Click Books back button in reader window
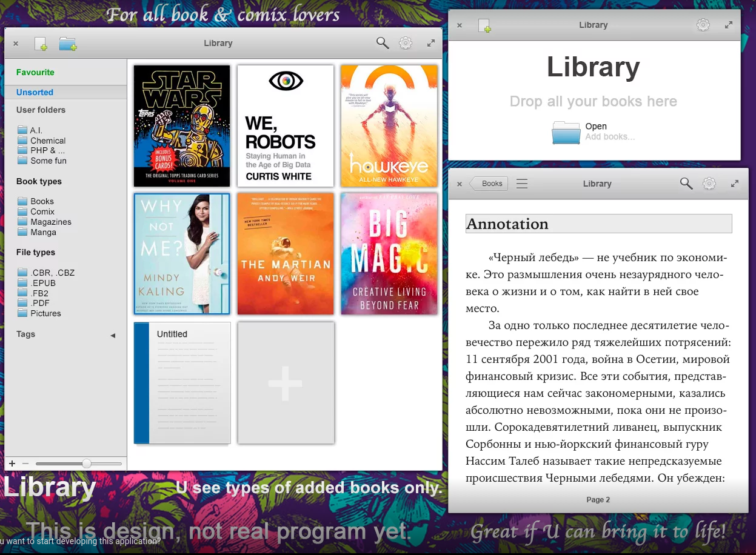Viewport: 756px width, 555px height. point(489,184)
